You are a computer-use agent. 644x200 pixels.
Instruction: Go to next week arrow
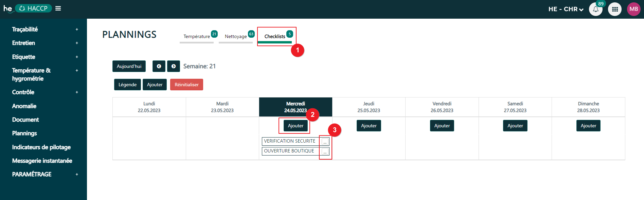pos(174,66)
